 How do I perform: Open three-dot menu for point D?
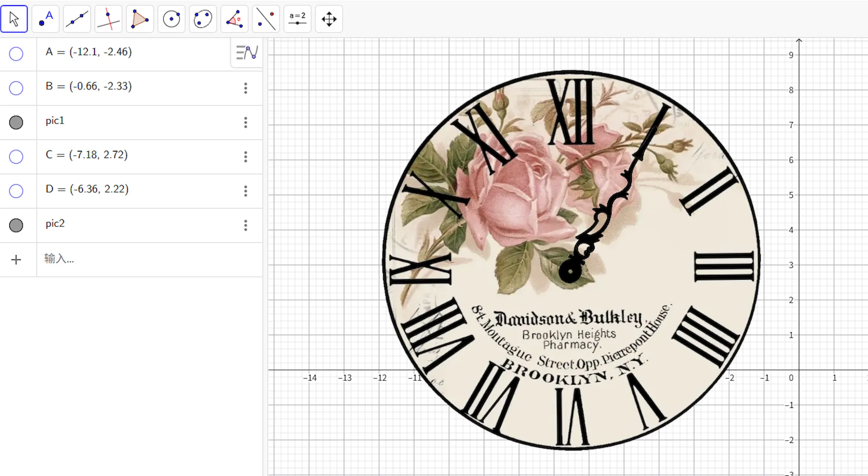click(x=245, y=191)
